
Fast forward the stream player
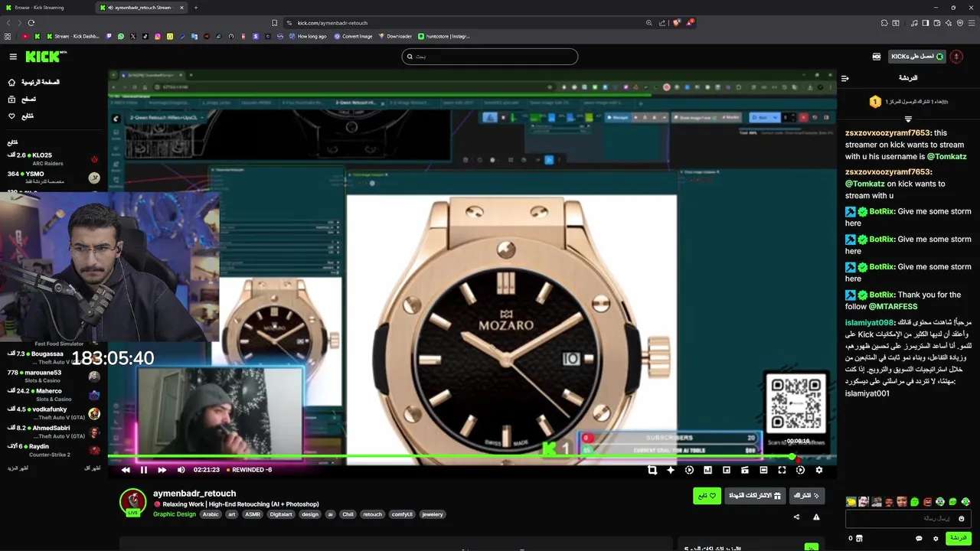coord(162,470)
